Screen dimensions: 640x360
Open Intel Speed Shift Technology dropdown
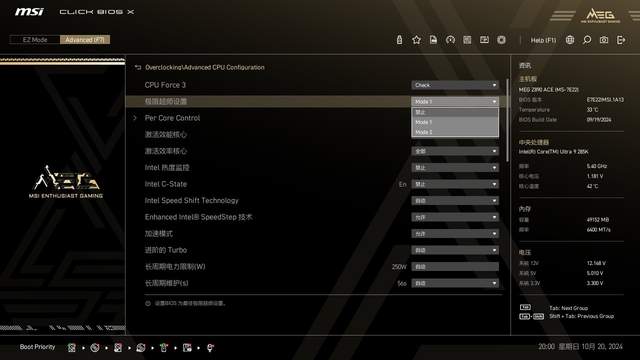click(455, 201)
